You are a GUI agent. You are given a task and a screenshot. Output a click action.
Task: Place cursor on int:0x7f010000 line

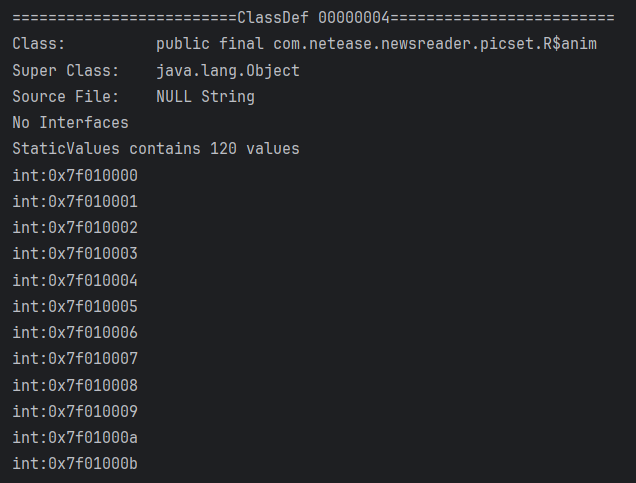(x=75, y=175)
